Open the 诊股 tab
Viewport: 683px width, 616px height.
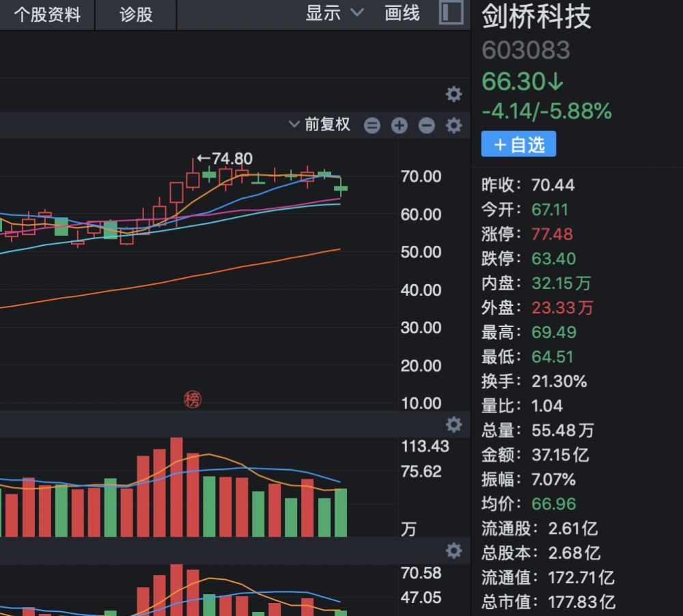point(135,14)
